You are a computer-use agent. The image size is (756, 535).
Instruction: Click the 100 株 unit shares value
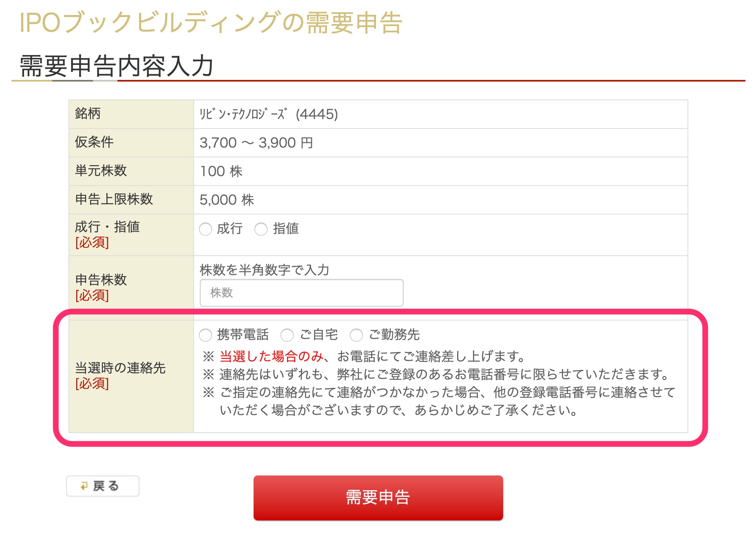[221, 171]
